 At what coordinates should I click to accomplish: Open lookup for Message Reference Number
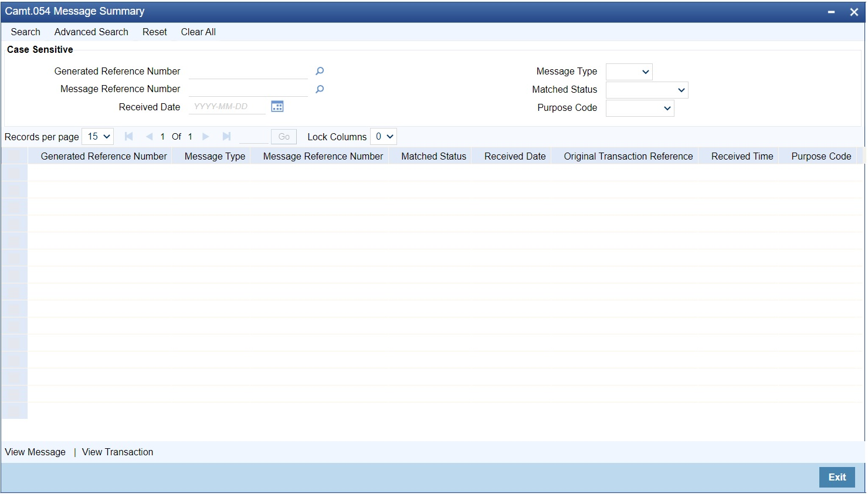pyautogui.click(x=320, y=89)
